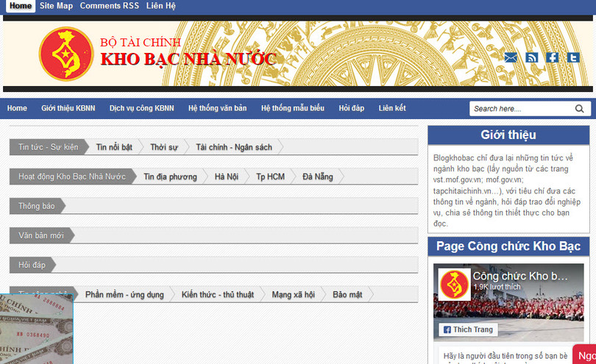Click the email envelope icon
The width and height of the screenshot is (596, 364).
tap(511, 58)
